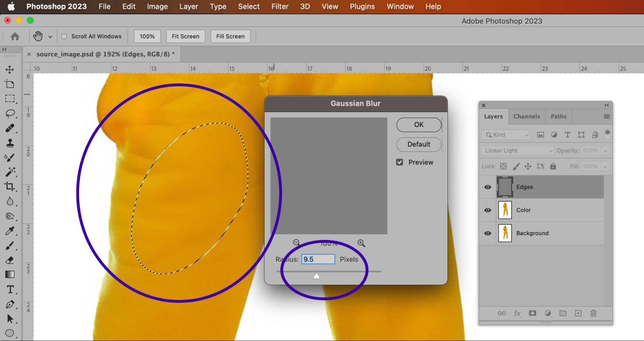This screenshot has width=644, height=341.
Task: Open the Kind filter dropdown
Action: click(x=507, y=135)
